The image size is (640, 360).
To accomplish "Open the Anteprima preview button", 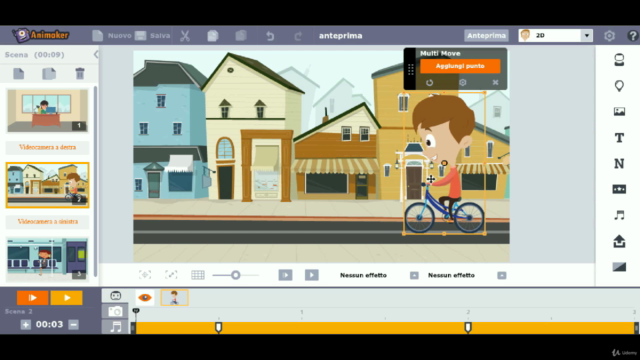I will tap(486, 36).
